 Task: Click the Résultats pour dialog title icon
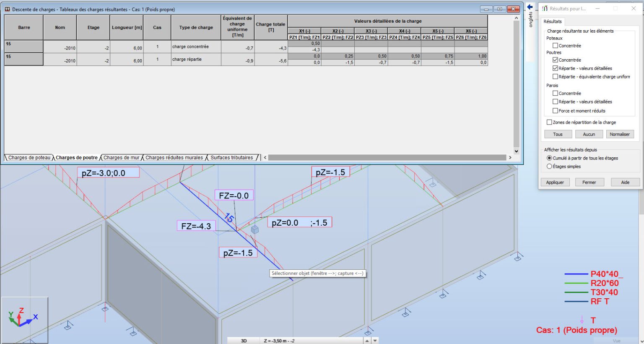click(545, 8)
